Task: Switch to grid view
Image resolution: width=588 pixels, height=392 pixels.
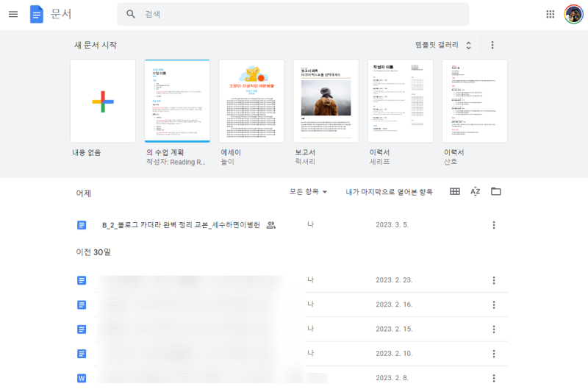Action: (x=454, y=192)
